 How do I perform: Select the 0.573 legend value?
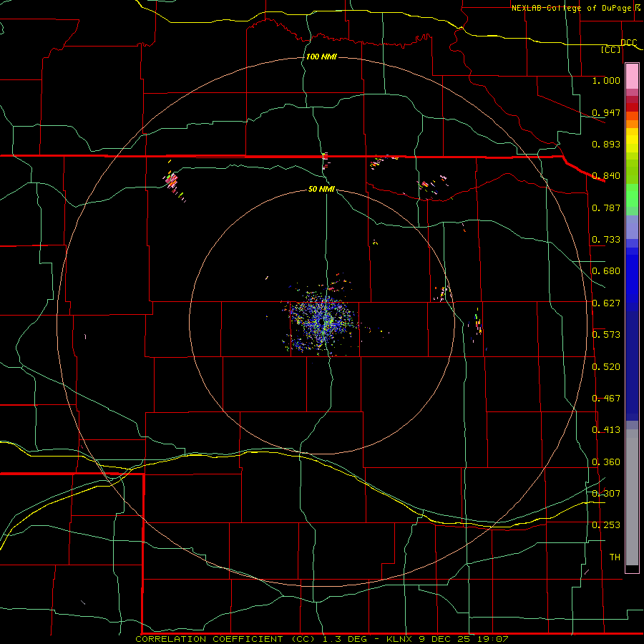606,335
